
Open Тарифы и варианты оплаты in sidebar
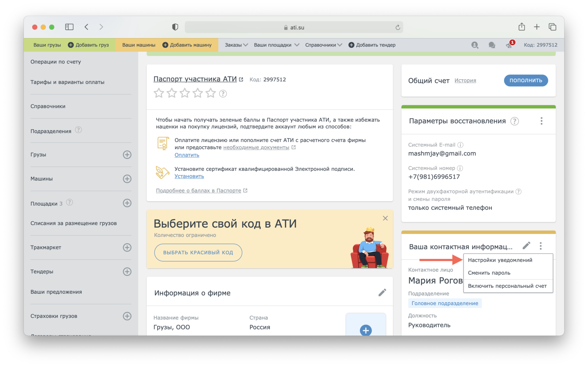[67, 82]
